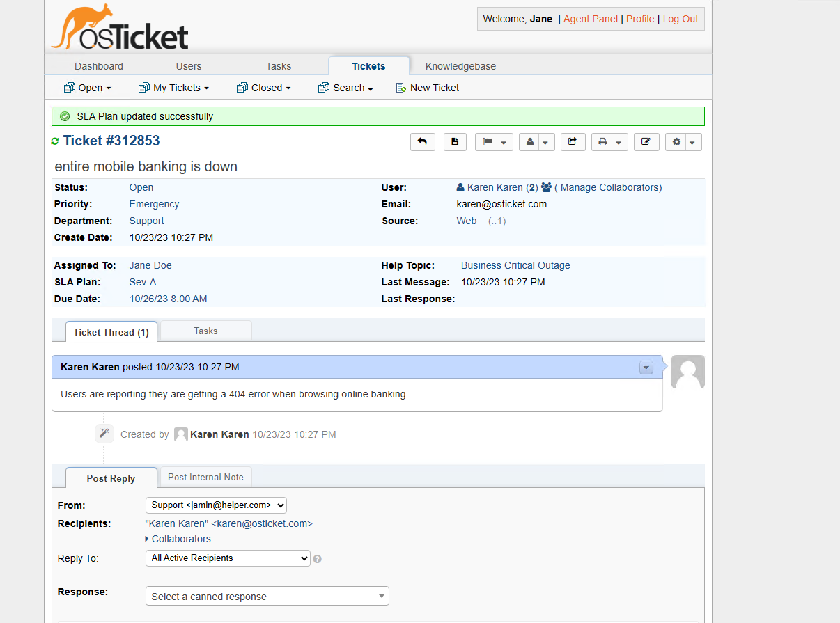
Task: Click the edit ticket pencil icon
Action: click(646, 141)
